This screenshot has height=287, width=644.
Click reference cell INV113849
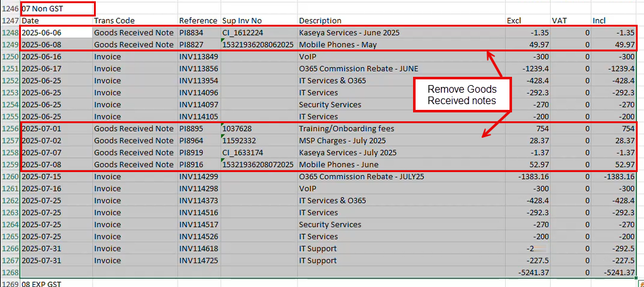(x=198, y=57)
